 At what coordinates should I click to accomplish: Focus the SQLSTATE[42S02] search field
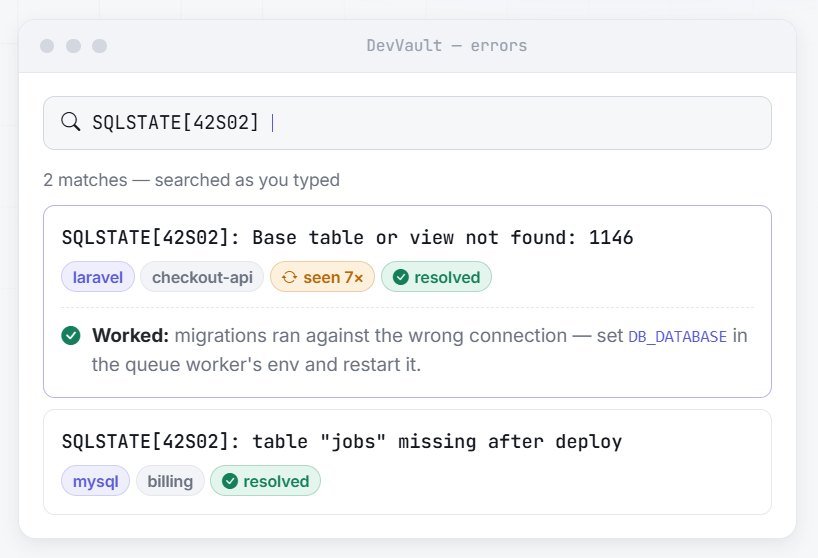point(407,123)
